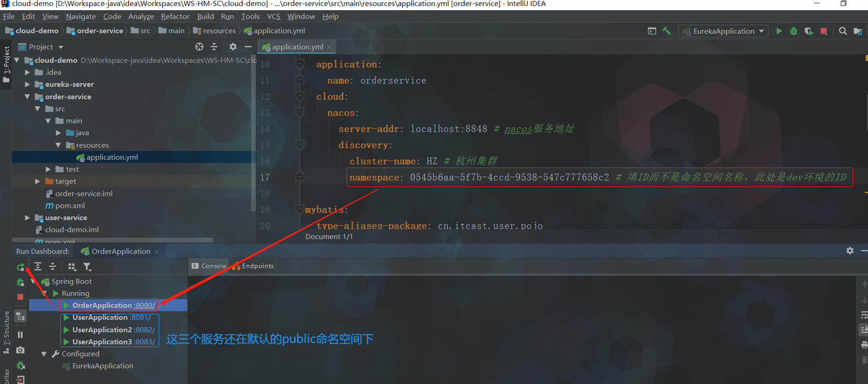This screenshot has width=868, height=384.
Task: Click the camera thread dump icon
Action: pyautogui.click(x=20, y=350)
